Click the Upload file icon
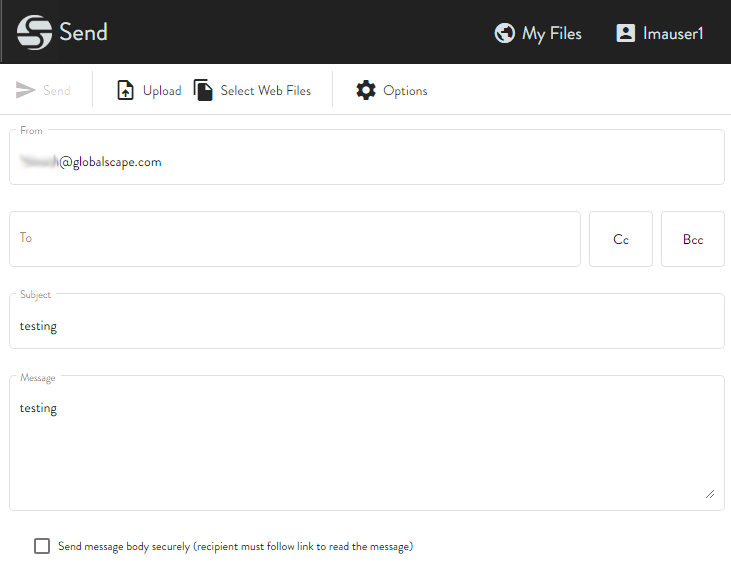Image resolution: width=731 pixels, height=565 pixels. click(126, 90)
